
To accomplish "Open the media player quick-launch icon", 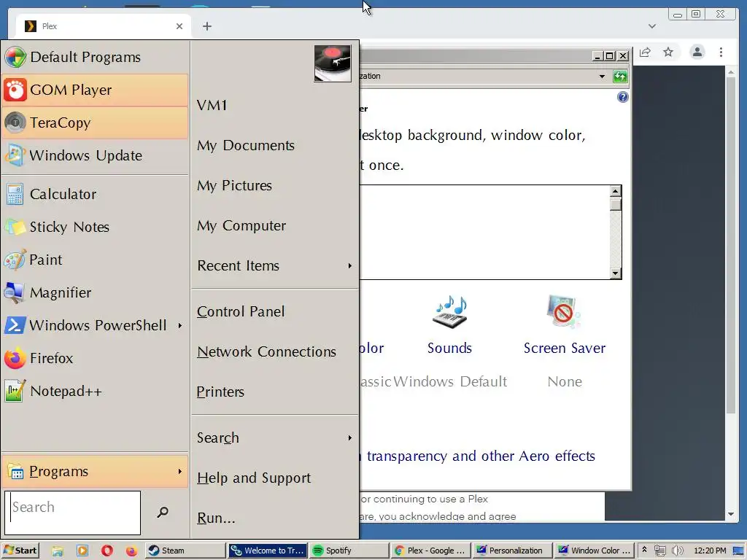I will coord(82,551).
